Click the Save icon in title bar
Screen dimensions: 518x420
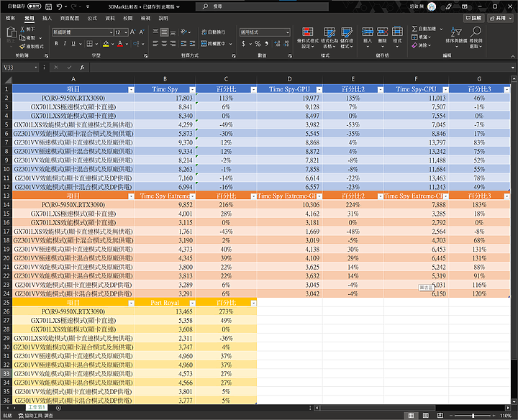pos(48,6)
